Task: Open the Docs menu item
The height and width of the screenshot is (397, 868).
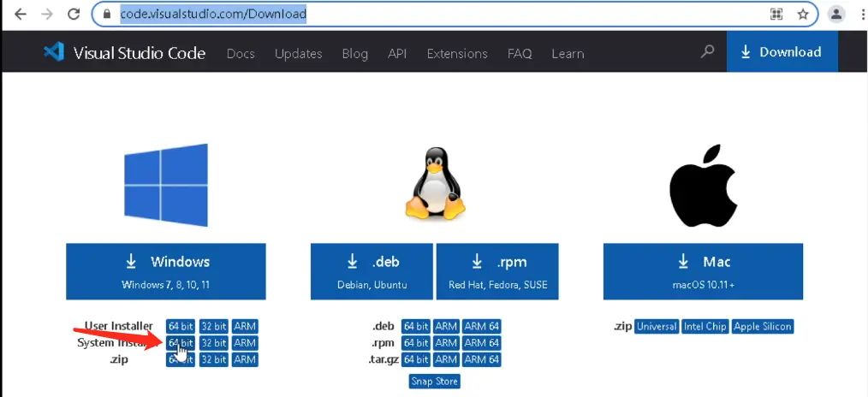Action: coord(241,54)
